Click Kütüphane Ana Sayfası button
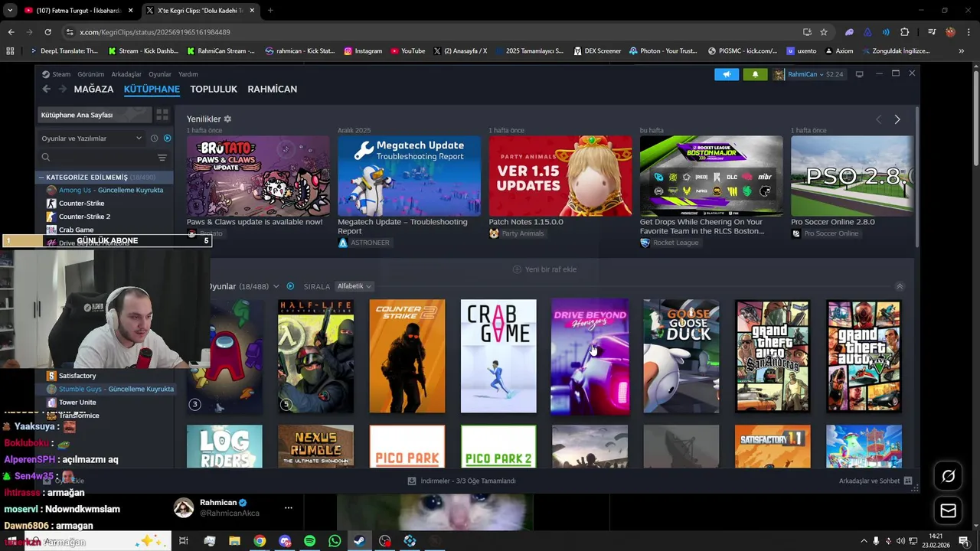The height and width of the screenshot is (551, 980). 95,115
